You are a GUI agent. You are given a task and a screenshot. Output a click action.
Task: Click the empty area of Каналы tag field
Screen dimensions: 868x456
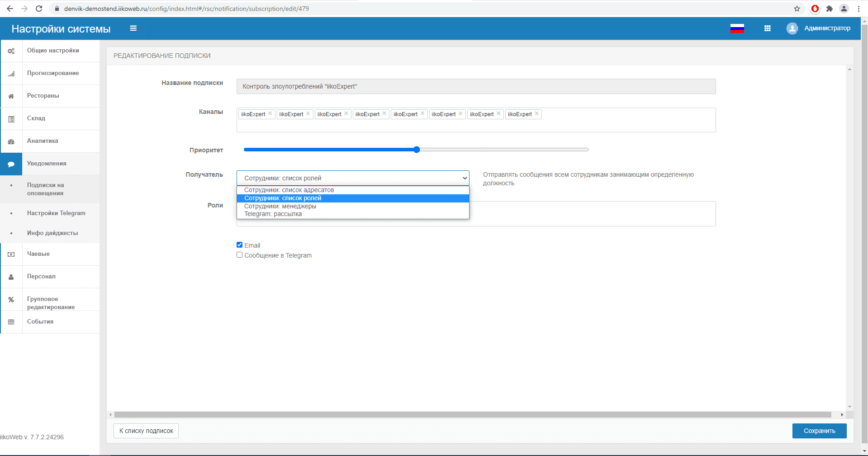476,125
